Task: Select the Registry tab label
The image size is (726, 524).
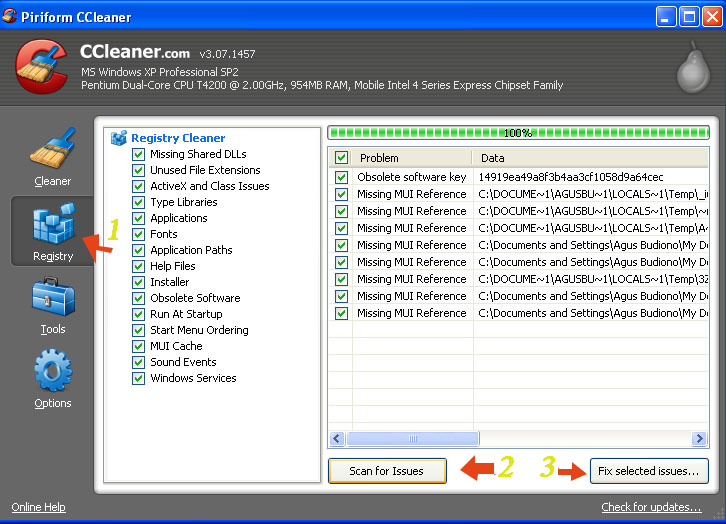Action: pos(53,256)
